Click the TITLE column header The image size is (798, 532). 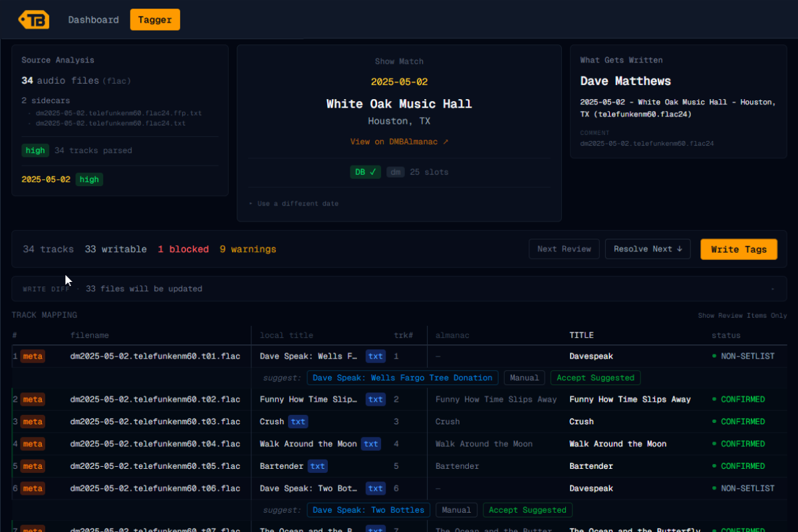point(581,335)
